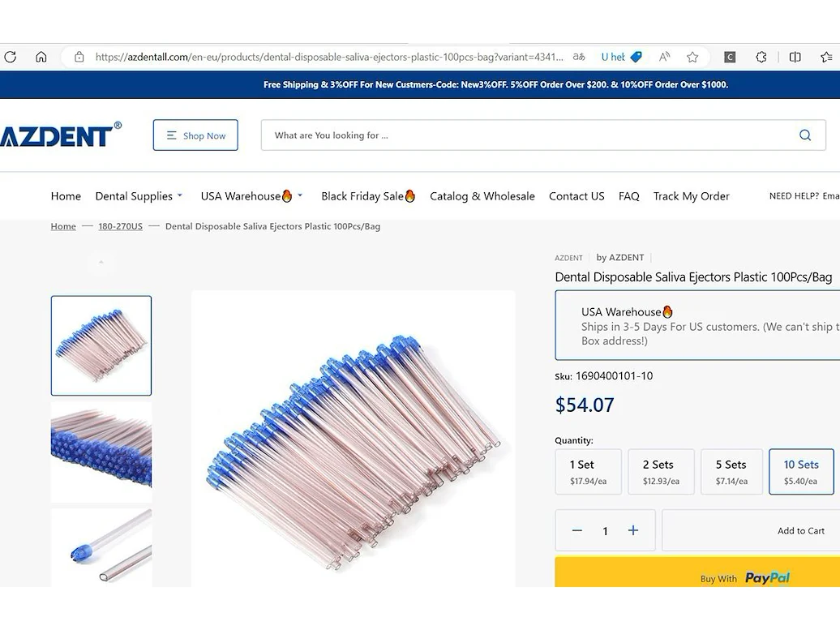Select the 1 Set quantity option
The width and height of the screenshot is (840, 630).
pos(588,471)
